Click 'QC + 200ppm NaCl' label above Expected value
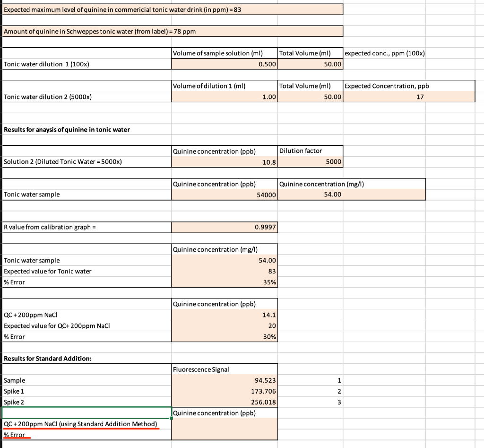This screenshot has height=448, width=484. [x=31, y=315]
